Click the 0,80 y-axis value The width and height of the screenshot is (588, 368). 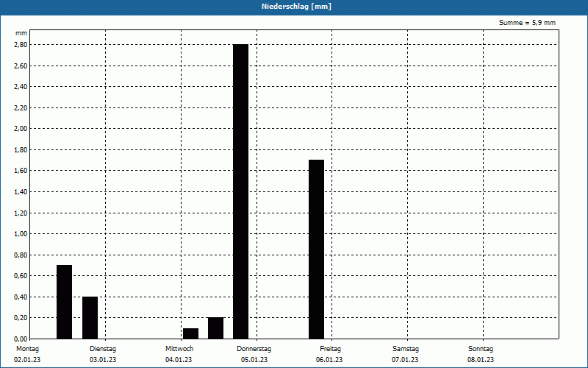(21, 255)
